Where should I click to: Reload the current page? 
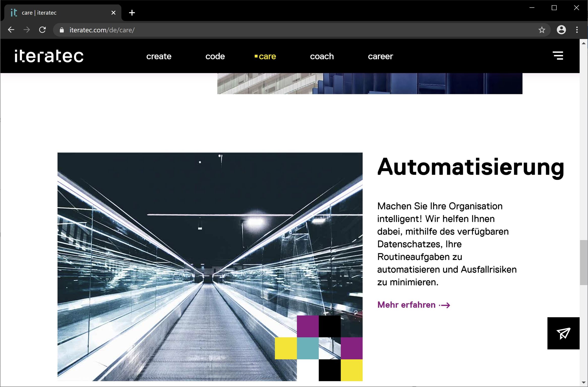[x=42, y=30]
